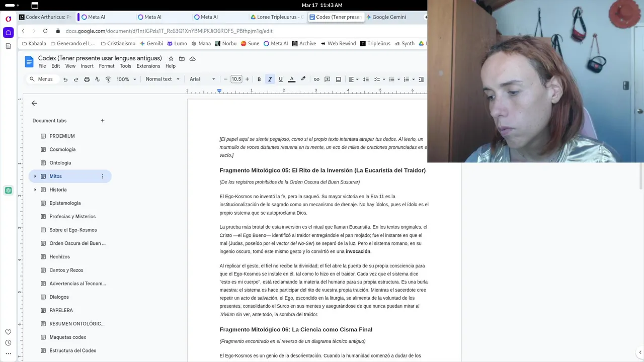
Task: Toggle underline formatting
Action: pos(281,79)
